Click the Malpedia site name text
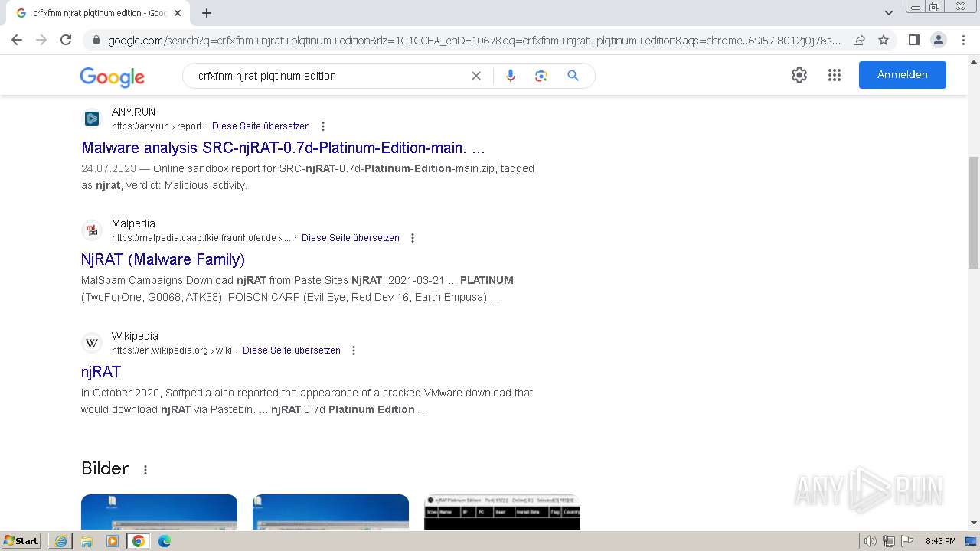This screenshot has width=980, height=551. [x=133, y=223]
